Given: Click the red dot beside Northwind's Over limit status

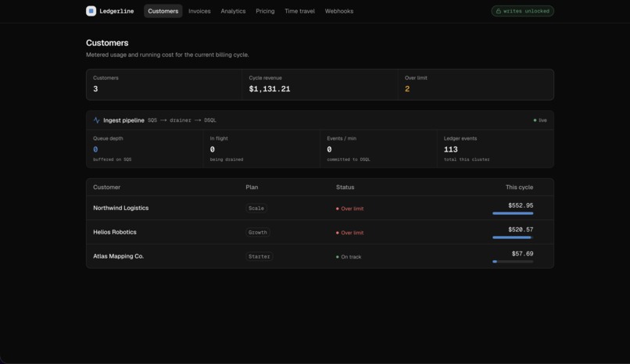Looking at the screenshot, I should (337, 209).
